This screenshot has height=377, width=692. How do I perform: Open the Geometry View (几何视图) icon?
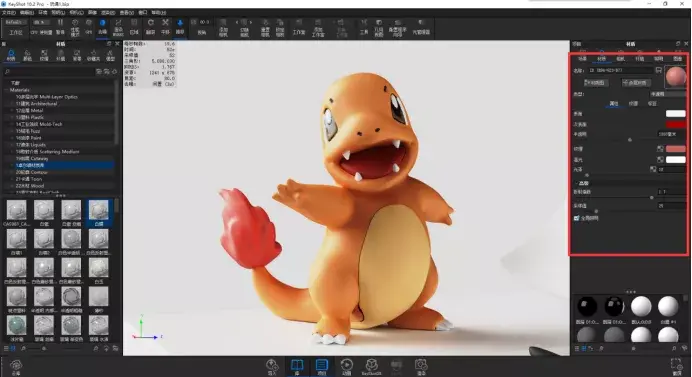(379, 27)
